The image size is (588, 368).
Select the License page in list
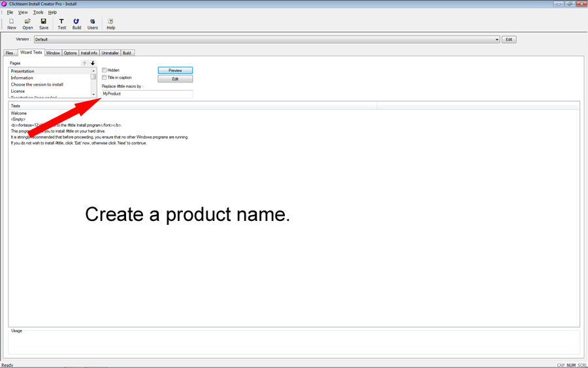pyautogui.click(x=18, y=92)
